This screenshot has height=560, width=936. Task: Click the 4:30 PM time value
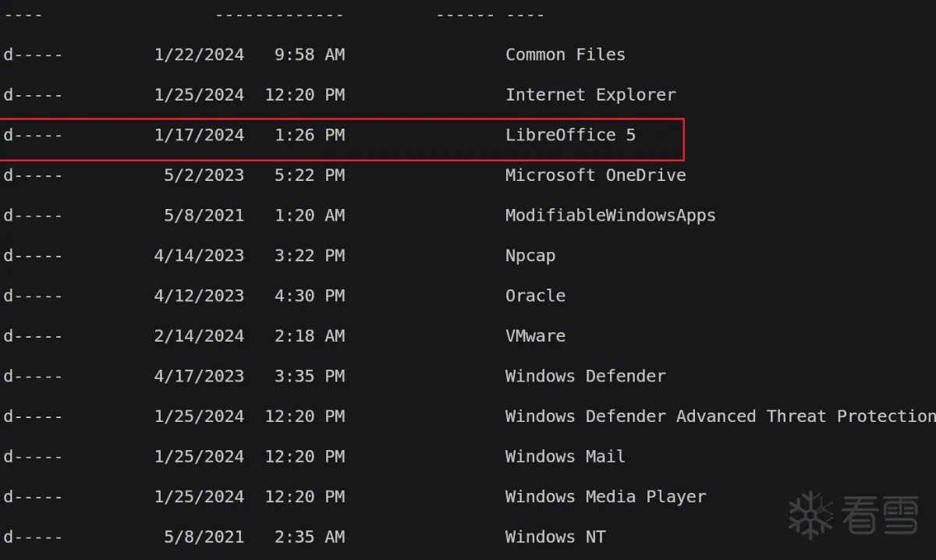pyautogui.click(x=310, y=296)
